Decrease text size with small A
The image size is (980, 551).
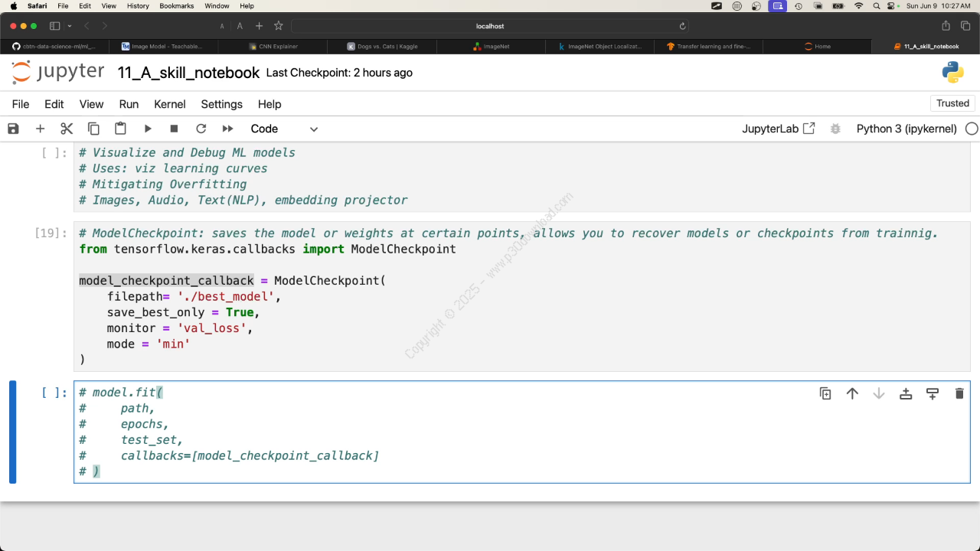tap(222, 26)
